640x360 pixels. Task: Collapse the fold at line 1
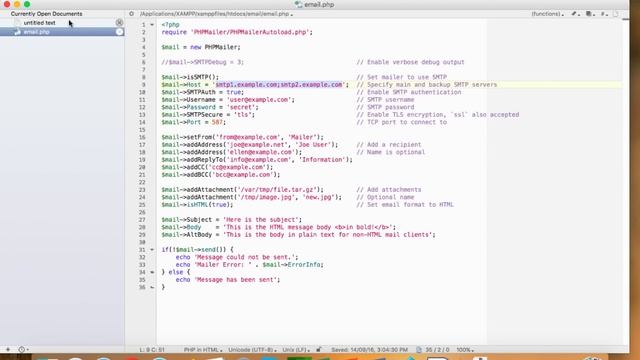click(152, 25)
